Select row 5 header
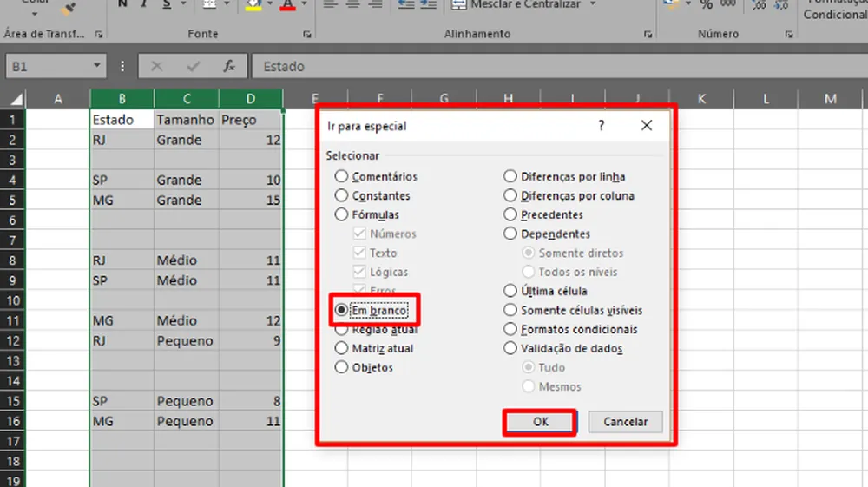The height and width of the screenshot is (487, 868). (x=12, y=201)
